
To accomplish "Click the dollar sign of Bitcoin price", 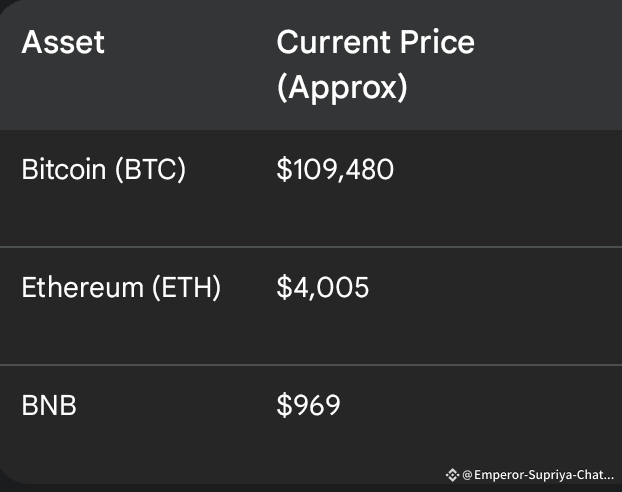I will pos(284,169).
